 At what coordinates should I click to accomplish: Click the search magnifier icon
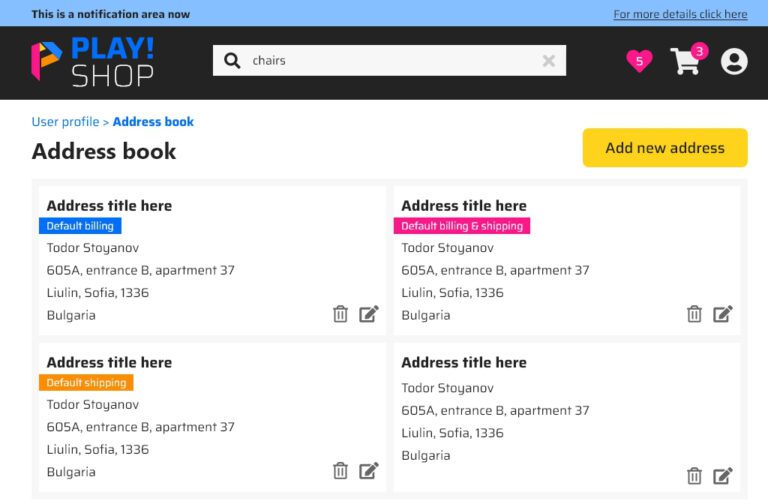coord(232,61)
